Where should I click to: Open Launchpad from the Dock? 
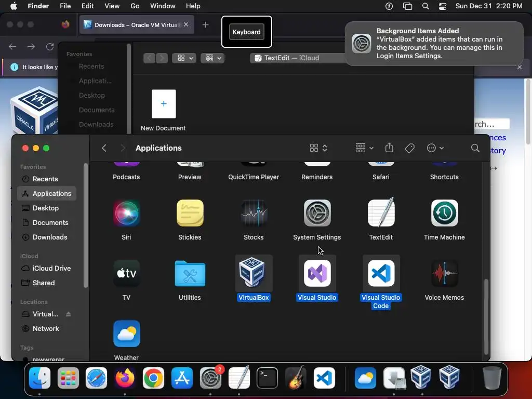pos(68,378)
